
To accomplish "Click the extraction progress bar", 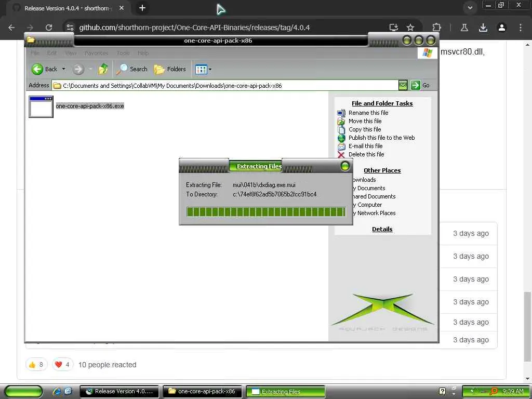I will 266,212.
